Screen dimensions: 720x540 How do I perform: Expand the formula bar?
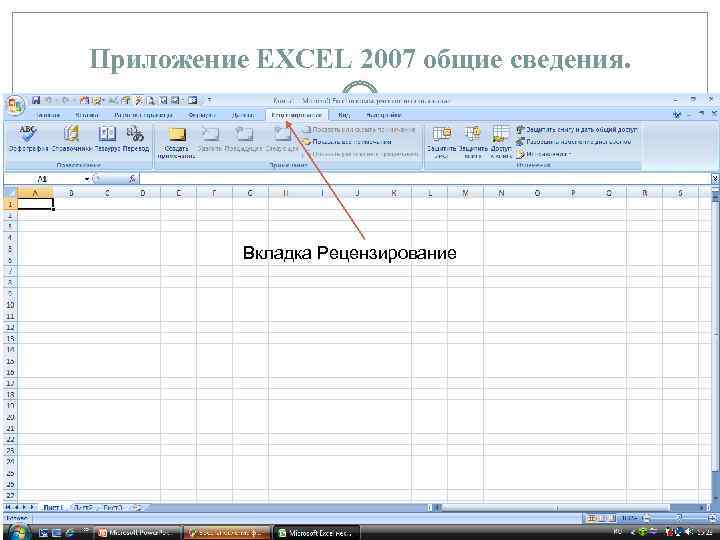[715, 179]
